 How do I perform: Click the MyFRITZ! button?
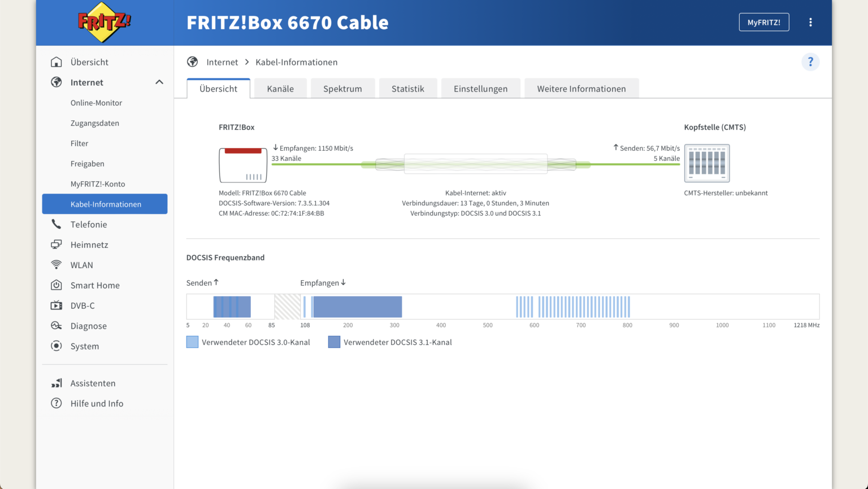[764, 22]
